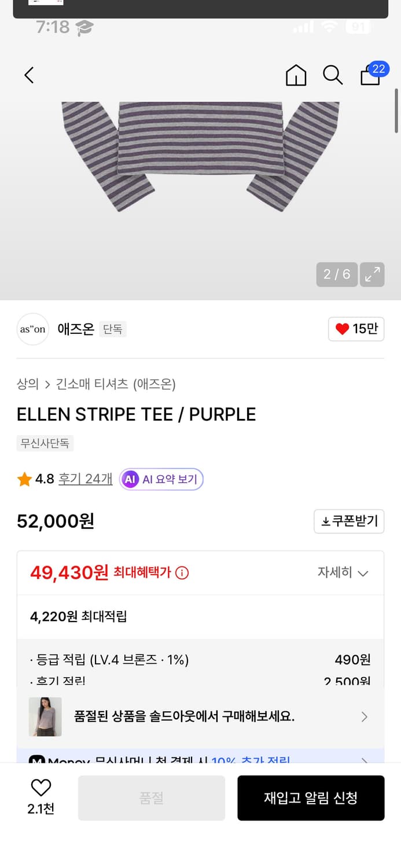
Task: Open the home screen via the house icon
Action: pyautogui.click(x=296, y=75)
